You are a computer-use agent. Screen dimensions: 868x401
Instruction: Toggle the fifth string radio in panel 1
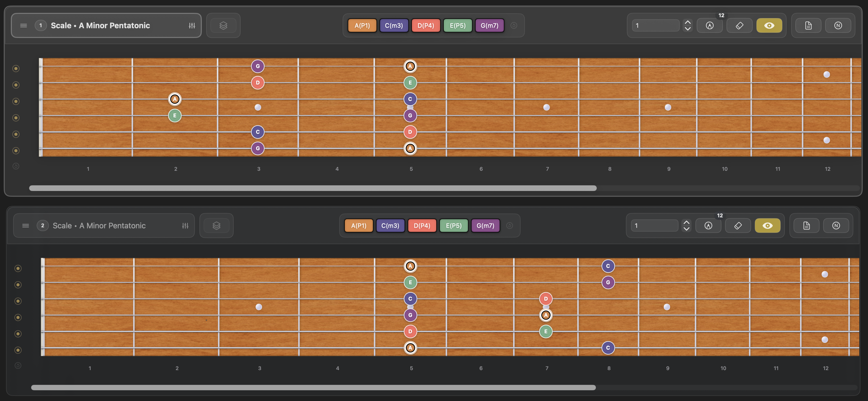pos(16,135)
